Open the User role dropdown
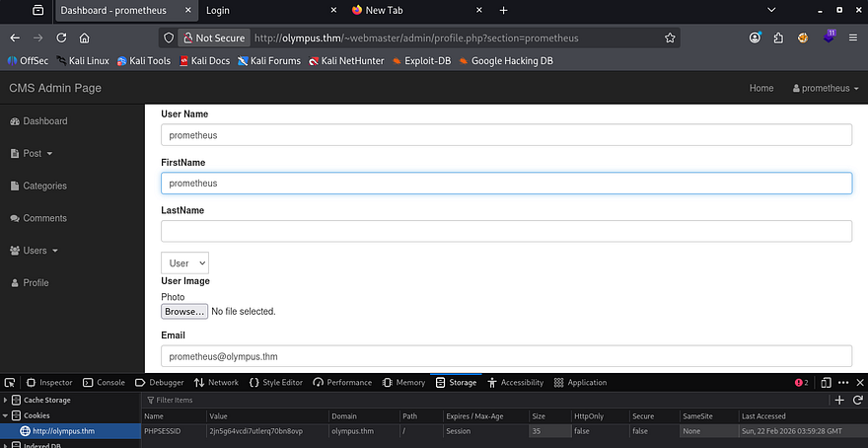Image resolution: width=868 pixels, height=448 pixels. click(184, 263)
